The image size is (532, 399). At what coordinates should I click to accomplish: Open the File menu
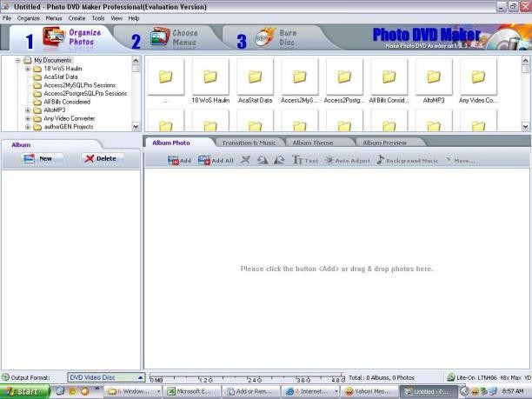(x=7, y=18)
